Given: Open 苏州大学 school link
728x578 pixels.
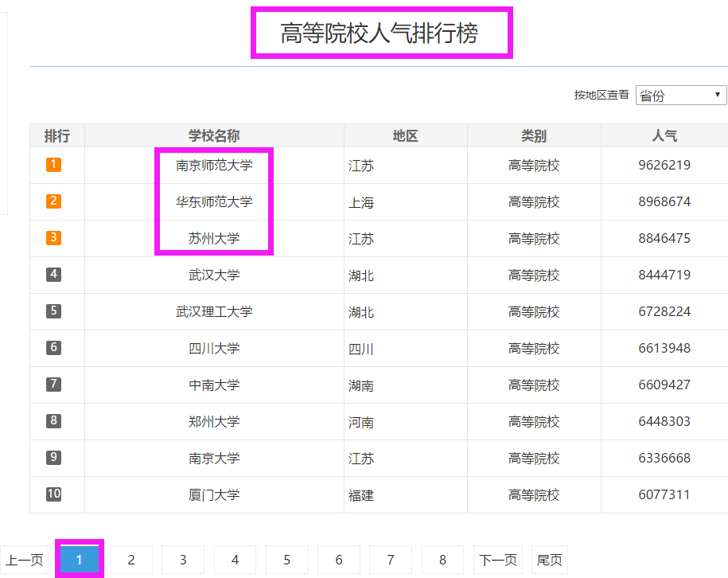Looking at the screenshot, I should 214,238.
